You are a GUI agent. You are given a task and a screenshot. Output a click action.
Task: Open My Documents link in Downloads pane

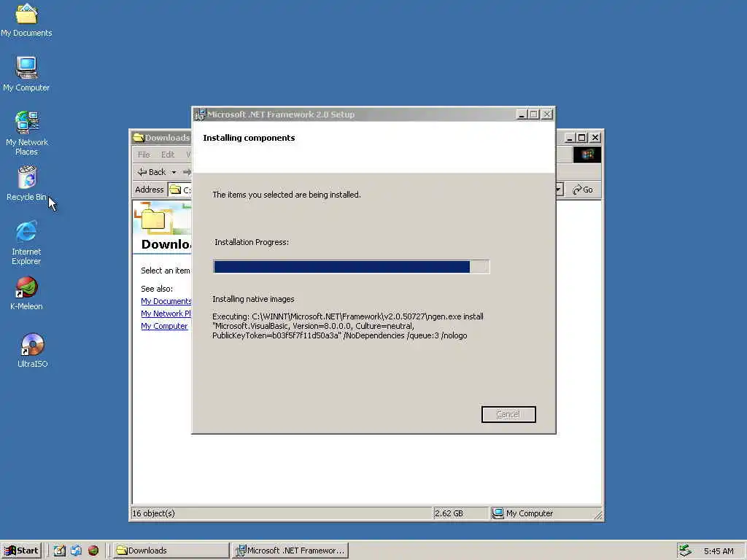point(166,301)
